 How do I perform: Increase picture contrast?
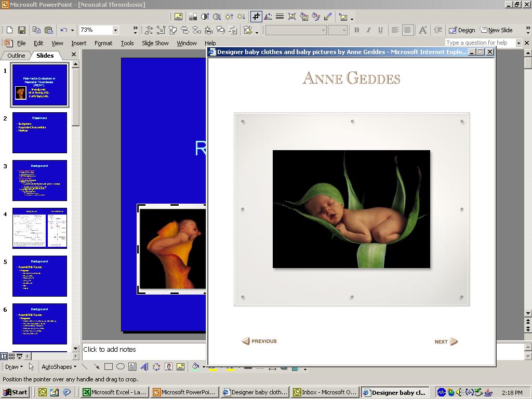[x=205, y=17]
